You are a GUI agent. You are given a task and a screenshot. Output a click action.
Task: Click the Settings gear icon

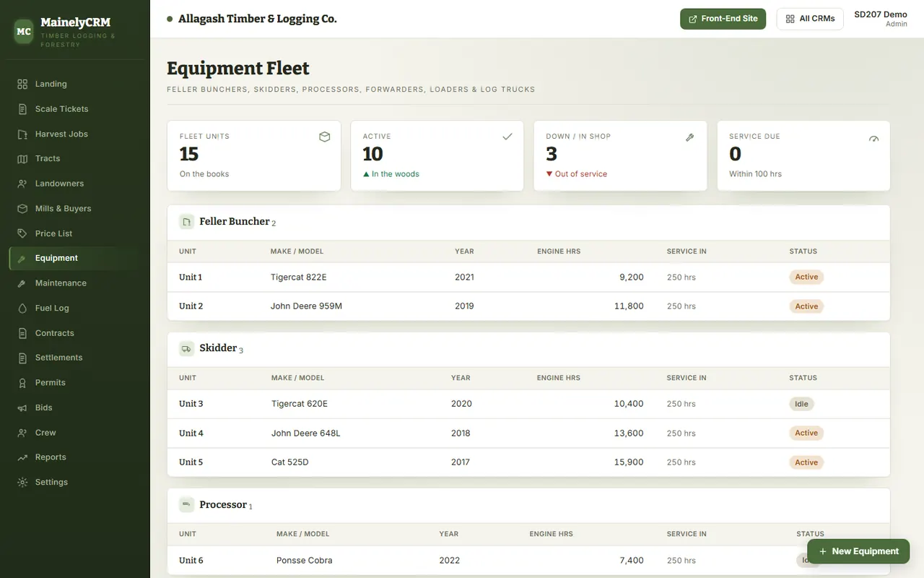pos(22,483)
